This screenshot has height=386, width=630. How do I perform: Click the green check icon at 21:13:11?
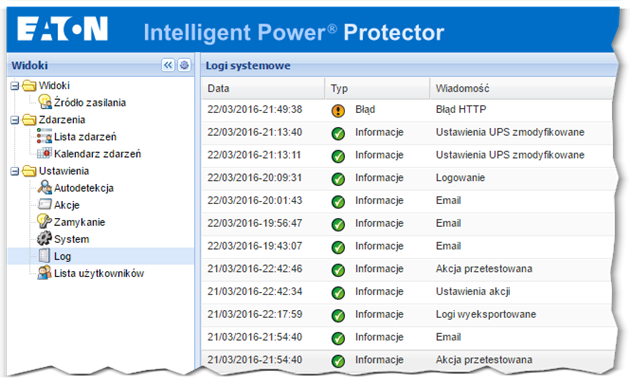(x=338, y=156)
